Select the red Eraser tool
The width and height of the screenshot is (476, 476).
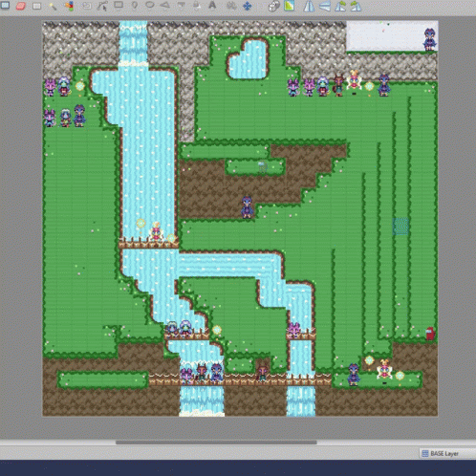[21, 6]
